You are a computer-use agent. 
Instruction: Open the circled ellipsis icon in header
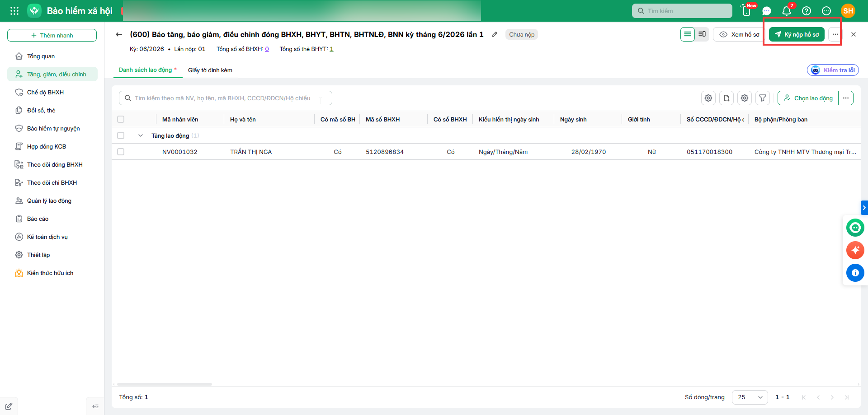pyautogui.click(x=826, y=11)
